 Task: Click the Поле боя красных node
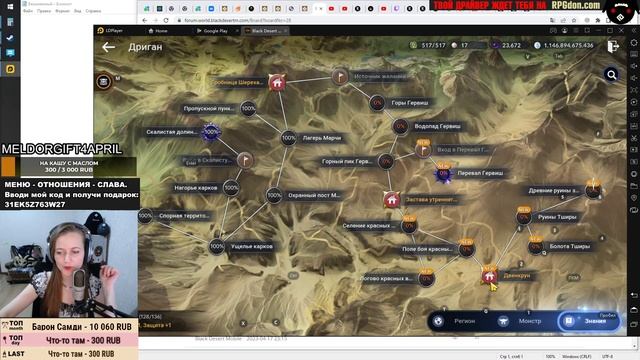[466, 249]
